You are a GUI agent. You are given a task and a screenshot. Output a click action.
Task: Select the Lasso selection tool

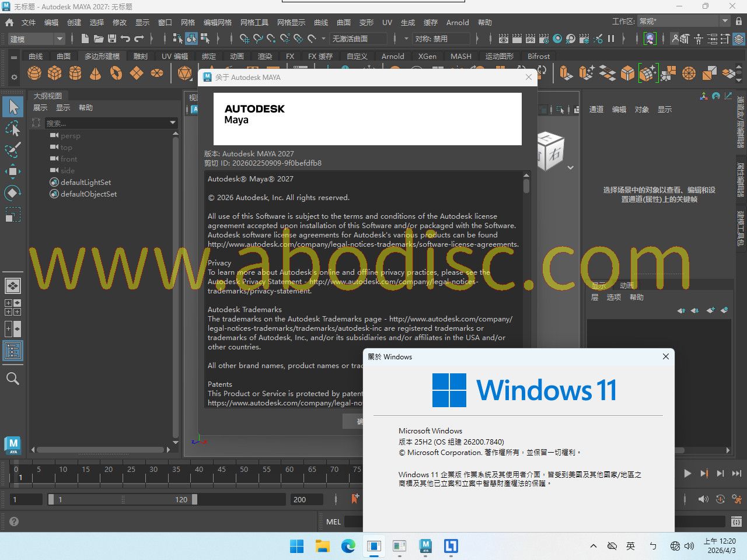click(13, 128)
